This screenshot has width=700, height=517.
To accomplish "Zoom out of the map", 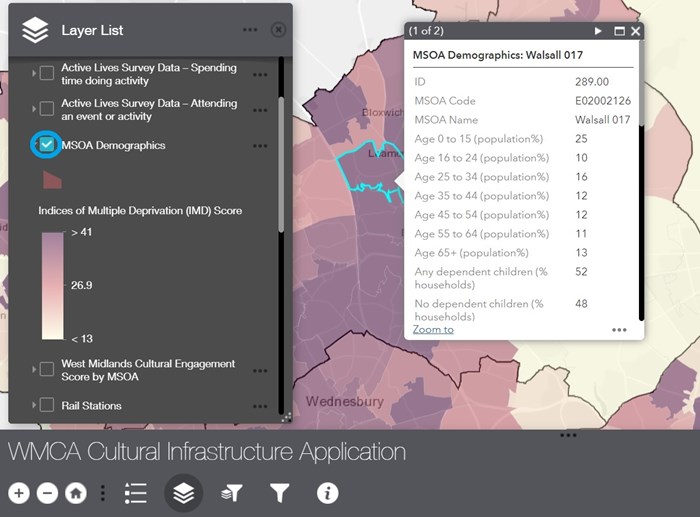I will pyautogui.click(x=47, y=493).
